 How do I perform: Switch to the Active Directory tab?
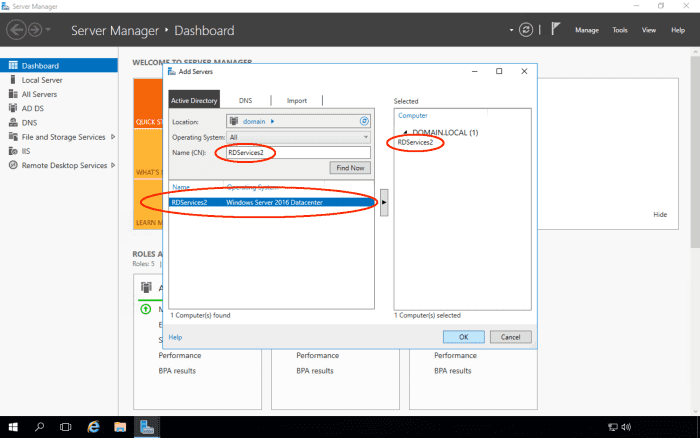pos(194,100)
